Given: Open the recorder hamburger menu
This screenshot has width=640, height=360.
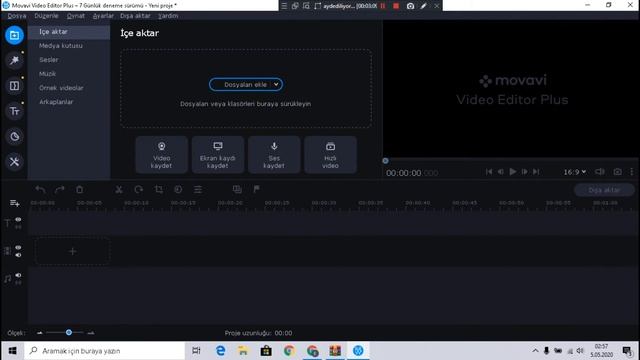Looking at the screenshot, I should pos(284,6).
